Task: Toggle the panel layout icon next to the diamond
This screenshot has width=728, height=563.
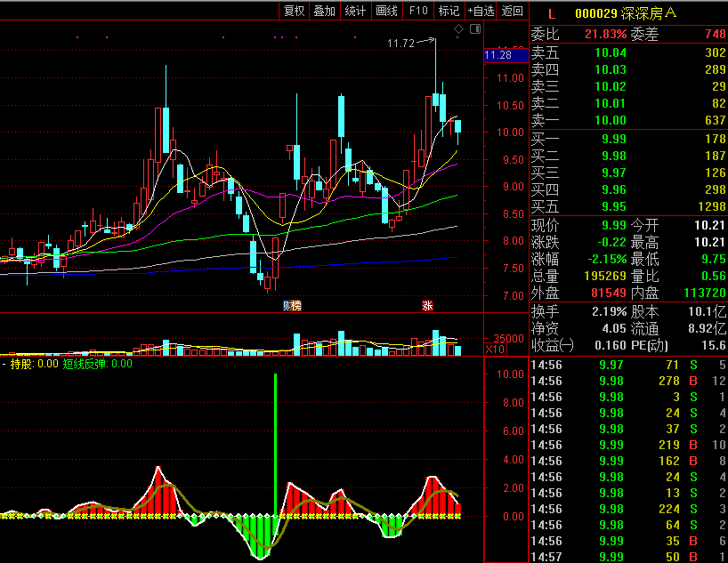Action: tap(475, 29)
